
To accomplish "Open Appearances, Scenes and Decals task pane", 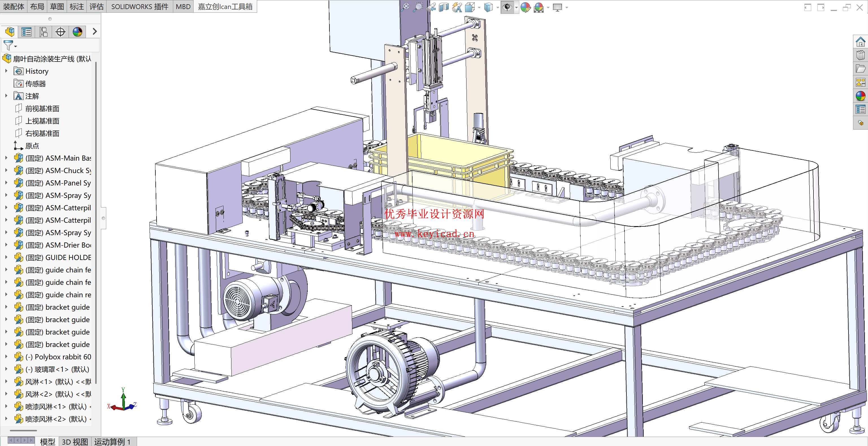I will tap(860, 96).
